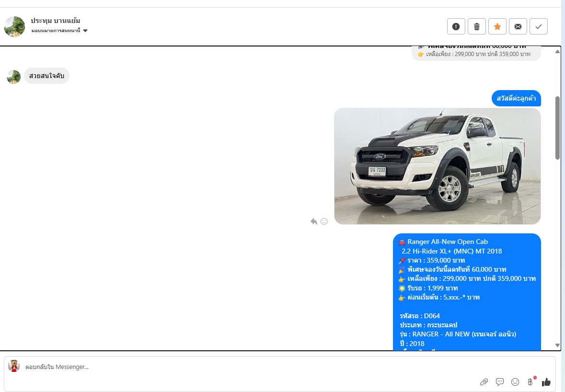Screen dimensions: 565x392
Task: Click the reply arrow beside truck photo
Action: click(x=313, y=221)
